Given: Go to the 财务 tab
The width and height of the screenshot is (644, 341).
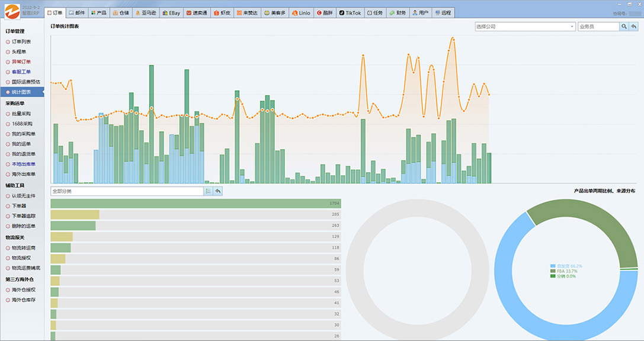Looking at the screenshot, I should pos(398,13).
